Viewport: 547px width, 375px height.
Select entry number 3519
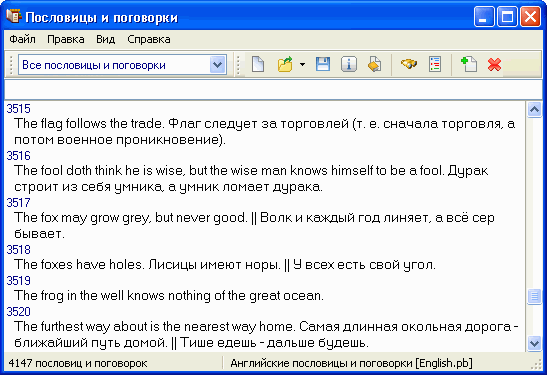click(x=18, y=280)
